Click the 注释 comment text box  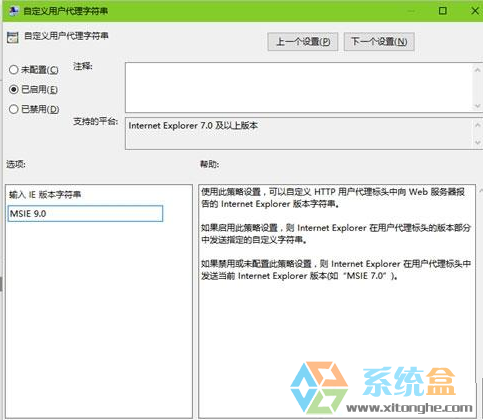(x=299, y=87)
